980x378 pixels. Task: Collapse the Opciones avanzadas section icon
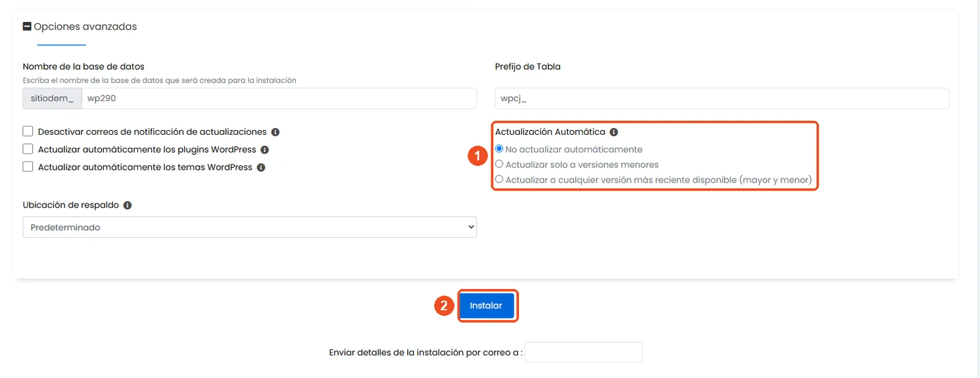click(x=27, y=26)
